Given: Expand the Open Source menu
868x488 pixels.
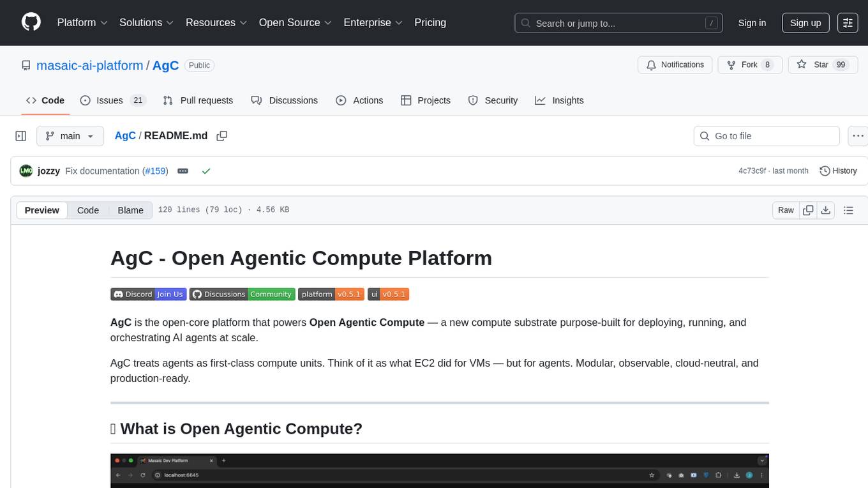Looking at the screenshot, I should coord(295,22).
